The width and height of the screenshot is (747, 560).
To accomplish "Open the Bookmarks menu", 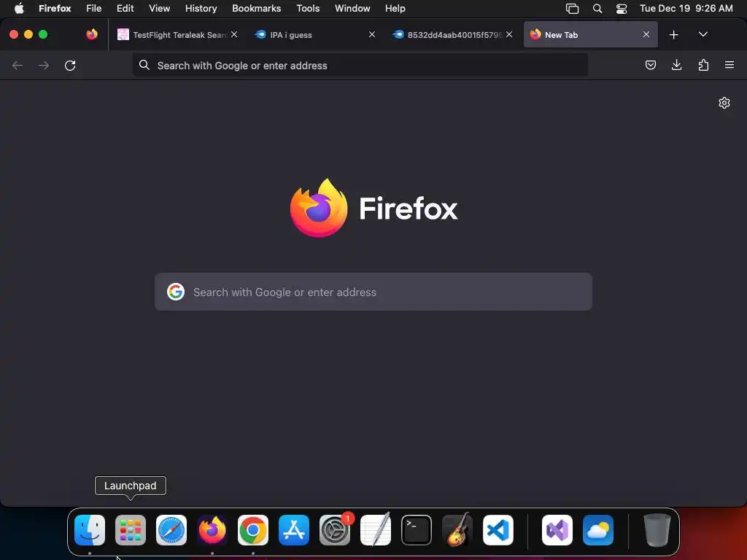I will pyautogui.click(x=256, y=8).
